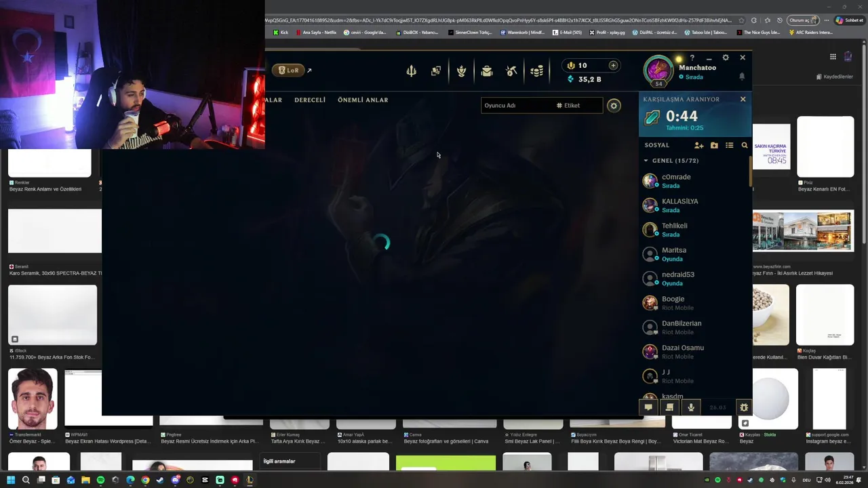Select friend c0mrade
This screenshot has width=868, height=488.
(x=694, y=181)
